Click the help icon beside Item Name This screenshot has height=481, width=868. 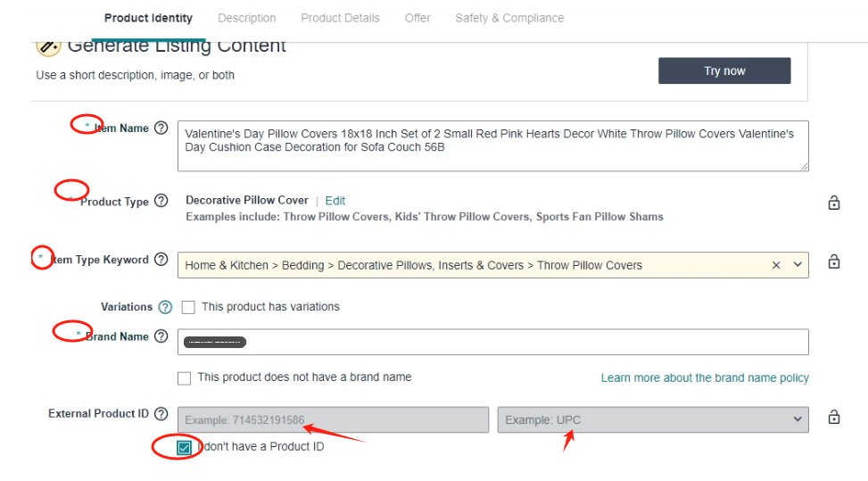tap(161, 128)
